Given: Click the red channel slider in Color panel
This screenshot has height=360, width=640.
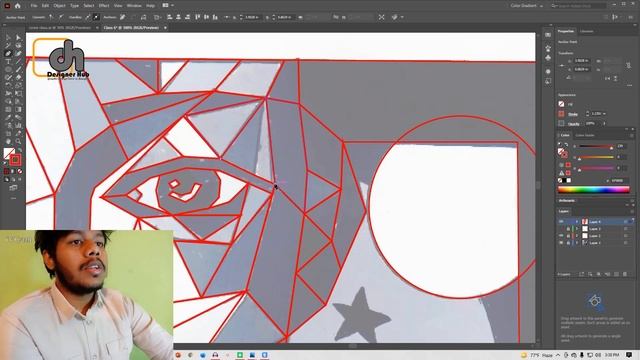Looking at the screenshot, I should point(596,147).
